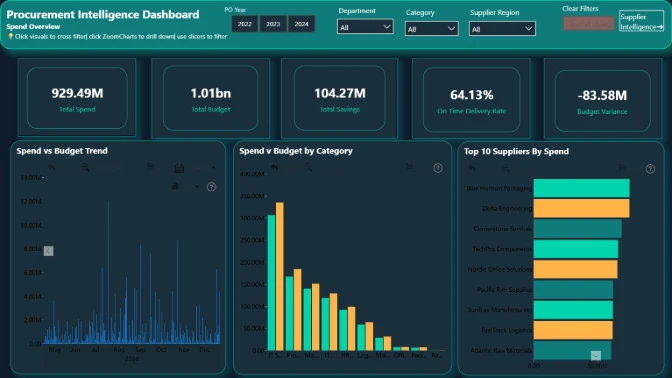Viewport: 672px width, 378px height.
Task: Toggle legend icon in Top 10 Suppliers chart
Action: (x=622, y=168)
